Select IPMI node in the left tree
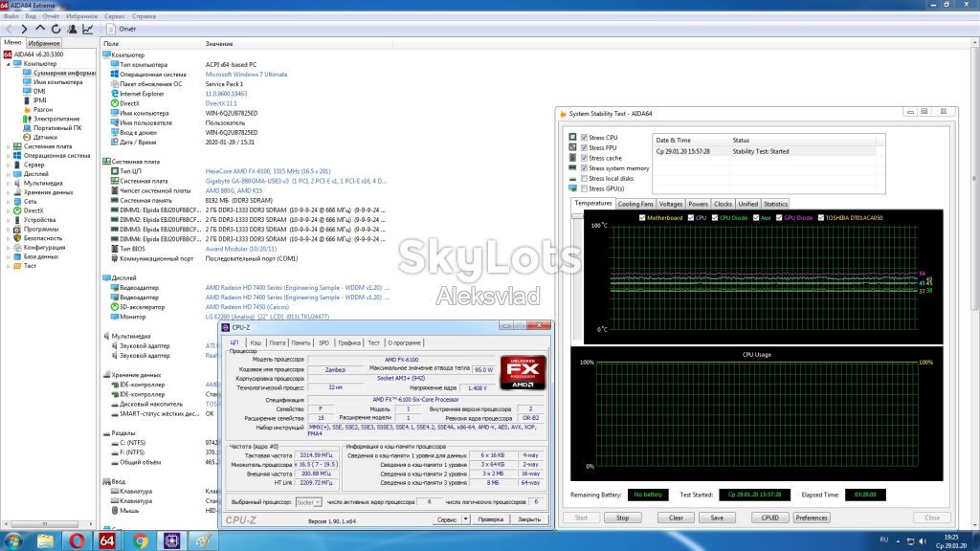This screenshot has height=551, width=980. tap(40, 99)
